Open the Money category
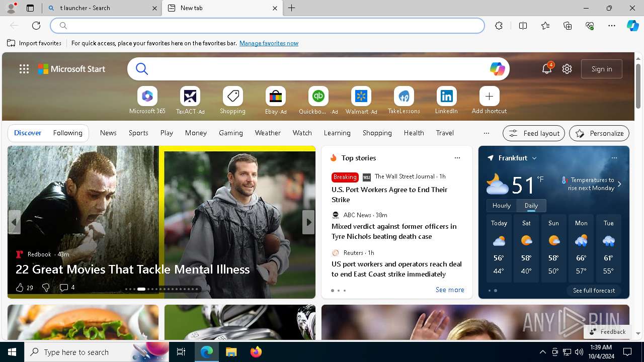This screenshot has width=644, height=362. click(x=196, y=133)
